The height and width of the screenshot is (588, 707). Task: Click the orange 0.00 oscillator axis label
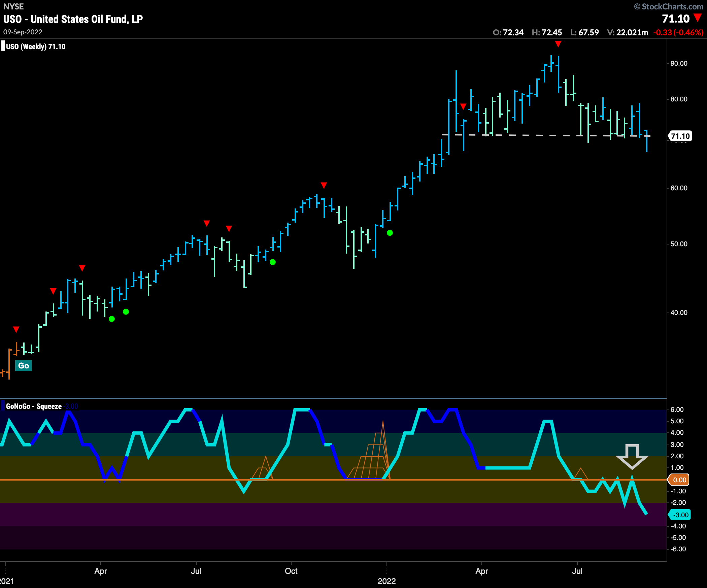click(679, 480)
